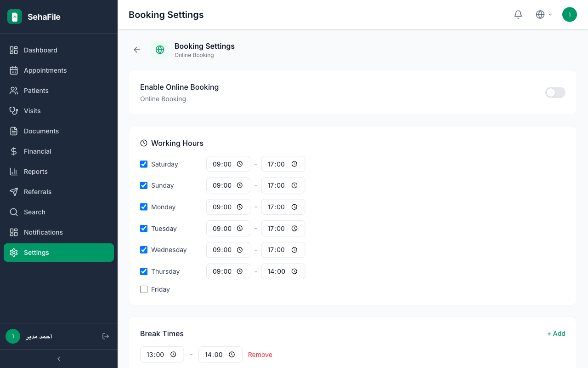Open Documents in the sidebar
This screenshot has width=588, height=368.
(x=59, y=131)
